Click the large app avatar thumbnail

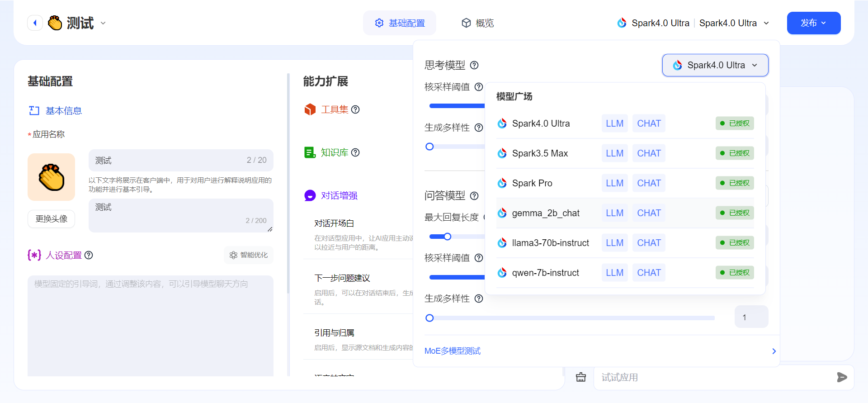tap(51, 177)
